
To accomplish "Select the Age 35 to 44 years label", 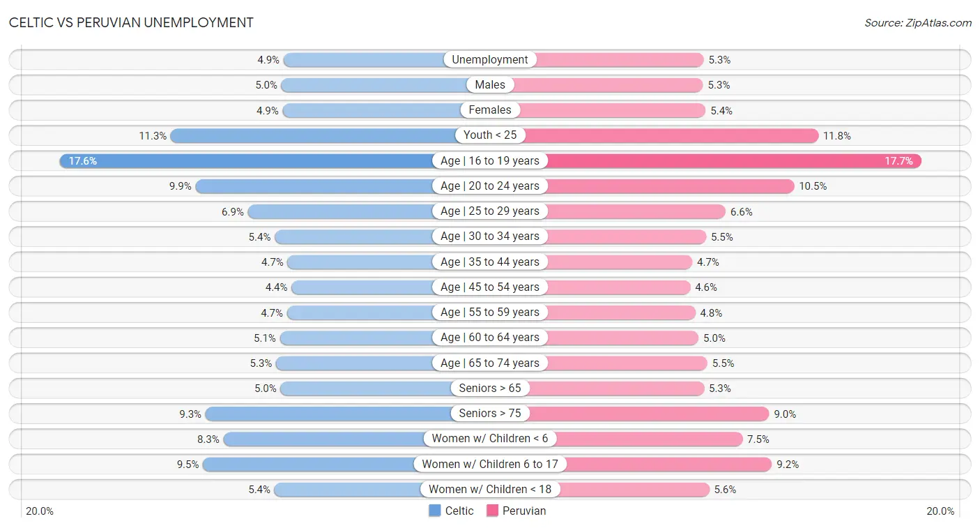I will coord(490,262).
